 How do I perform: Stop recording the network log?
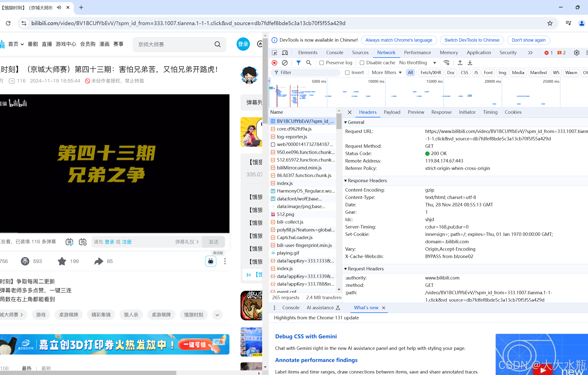tap(274, 63)
